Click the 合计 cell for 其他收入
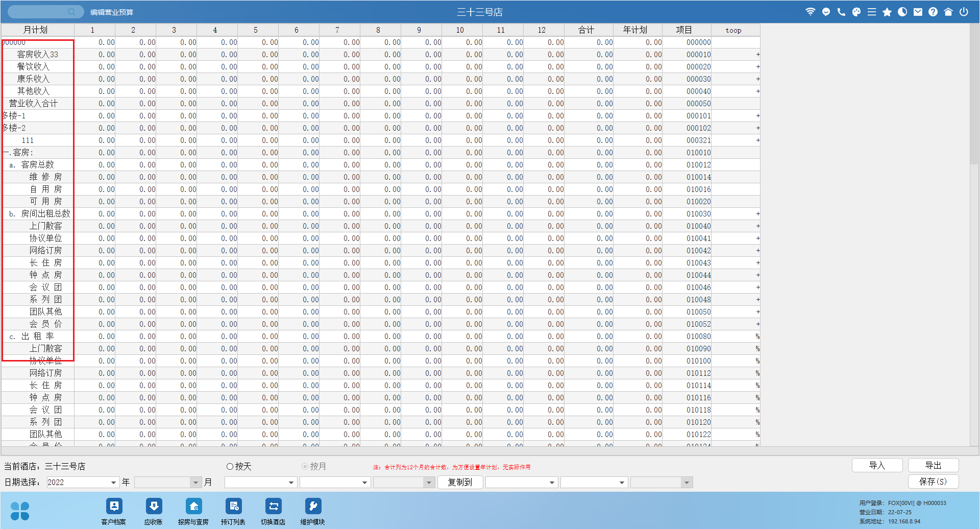Image resolution: width=980 pixels, height=529 pixels. coord(589,91)
